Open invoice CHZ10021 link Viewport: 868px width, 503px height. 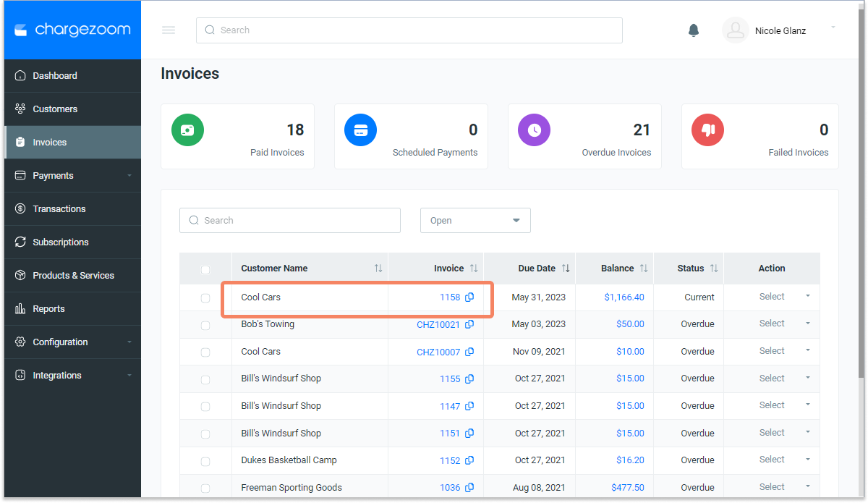tap(438, 325)
